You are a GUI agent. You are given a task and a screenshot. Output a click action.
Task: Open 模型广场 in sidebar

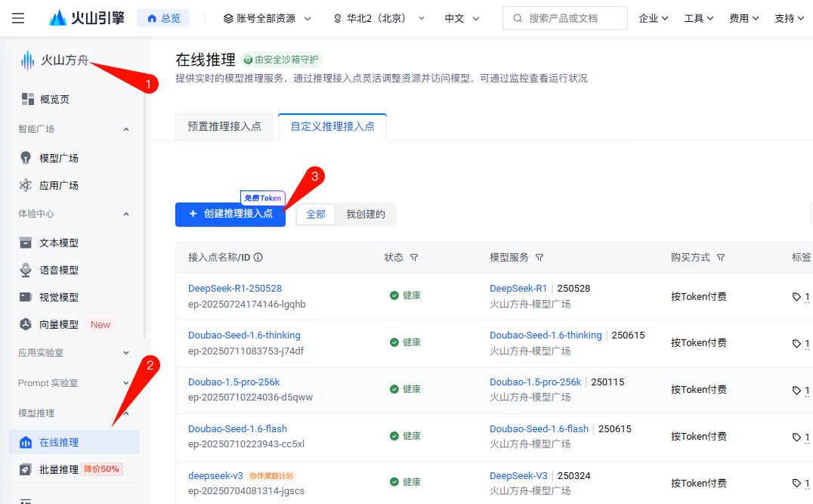[x=59, y=158]
